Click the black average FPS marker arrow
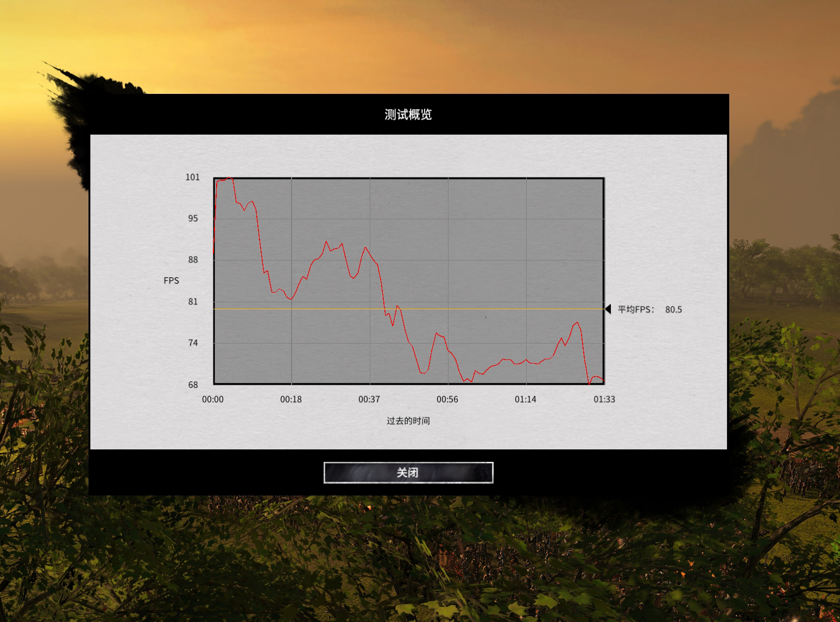The image size is (840, 622). 608,309
